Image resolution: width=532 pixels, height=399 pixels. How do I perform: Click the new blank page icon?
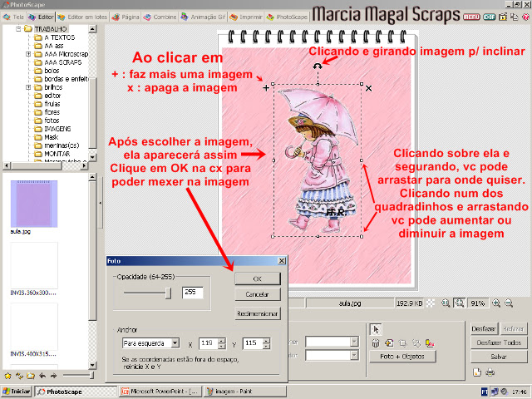(x=477, y=372)
